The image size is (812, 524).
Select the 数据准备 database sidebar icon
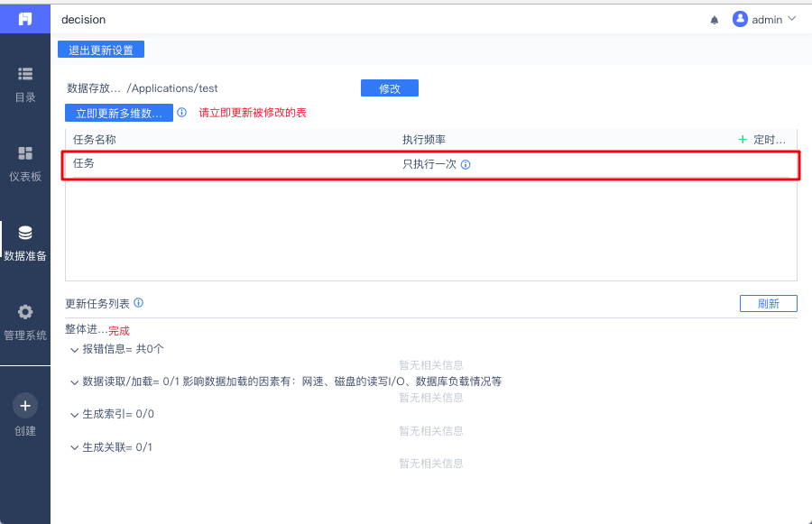point(25,233)
